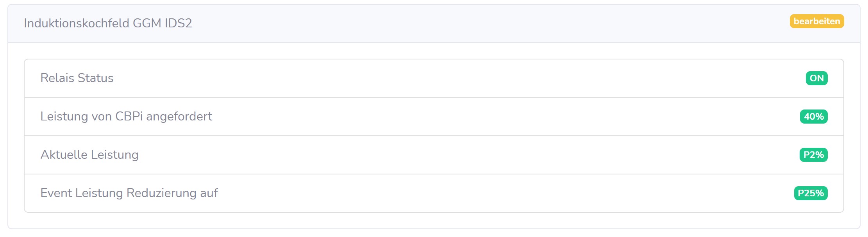Click the yellow bearbeiten button
Screen dimensions: 868x237
tap(816, 21)
